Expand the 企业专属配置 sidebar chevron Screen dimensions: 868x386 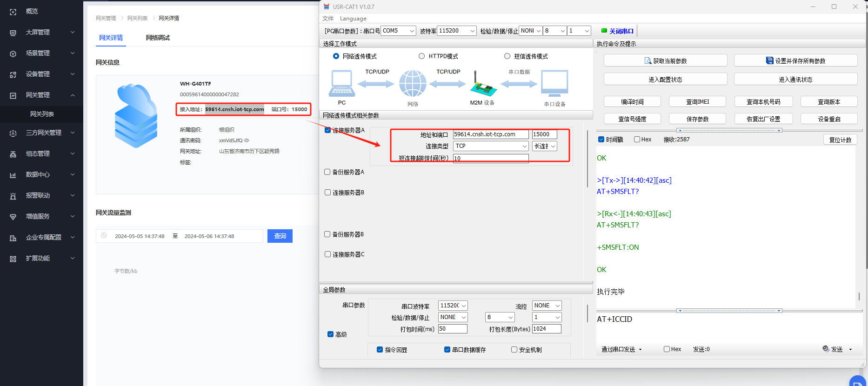point(73,238)
